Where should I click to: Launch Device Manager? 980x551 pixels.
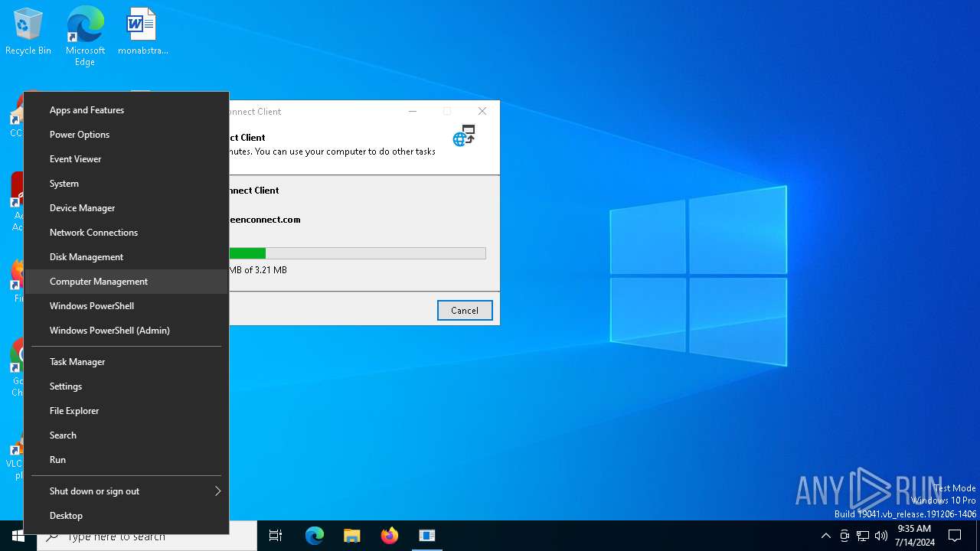click(x=126, y=208)
